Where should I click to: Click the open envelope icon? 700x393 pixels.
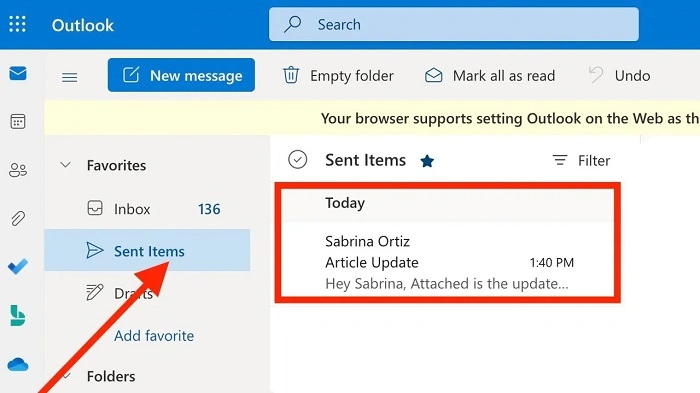pos(433,75)
